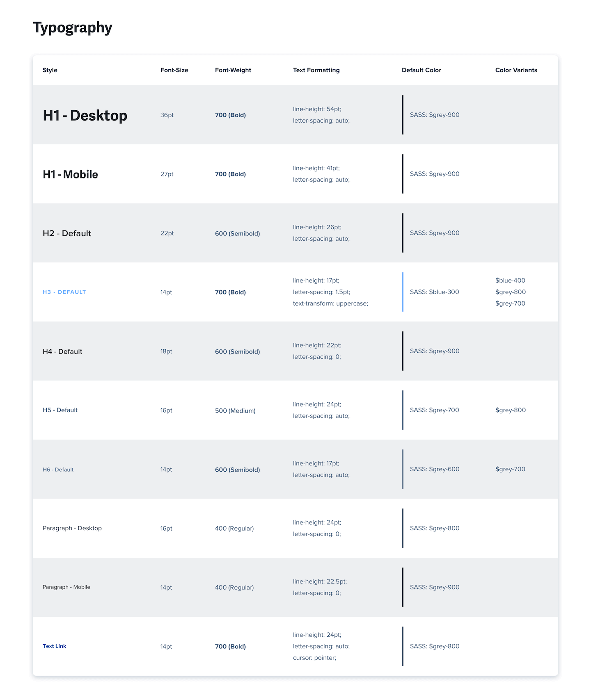Click the Style column header
This screenshot has height=700, width=591.
tap(50, 70)
